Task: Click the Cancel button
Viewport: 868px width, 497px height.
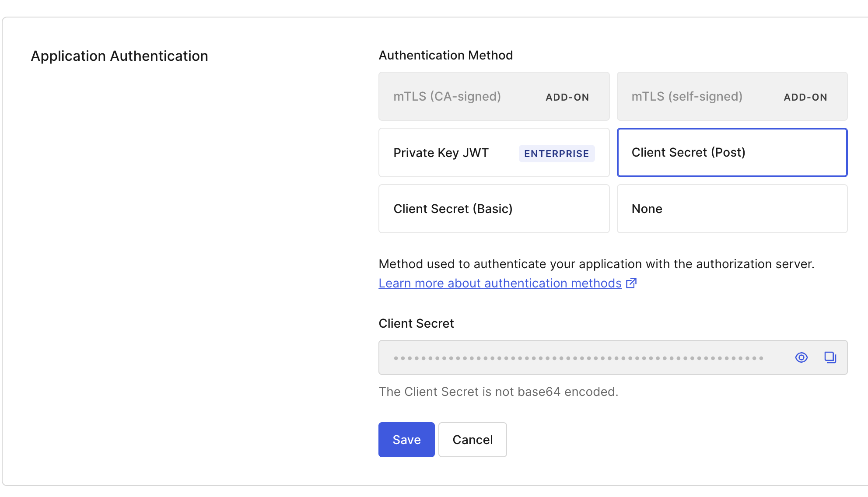Action: pos(472,440)
